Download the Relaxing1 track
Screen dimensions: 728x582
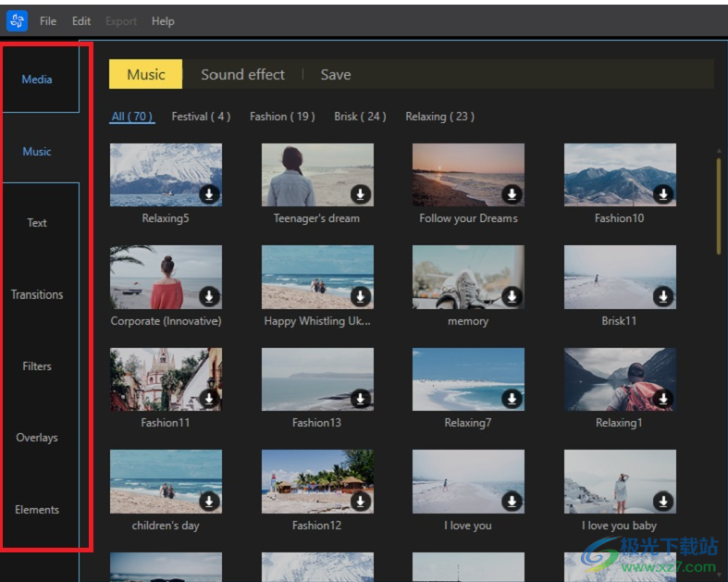pos(663,399)
